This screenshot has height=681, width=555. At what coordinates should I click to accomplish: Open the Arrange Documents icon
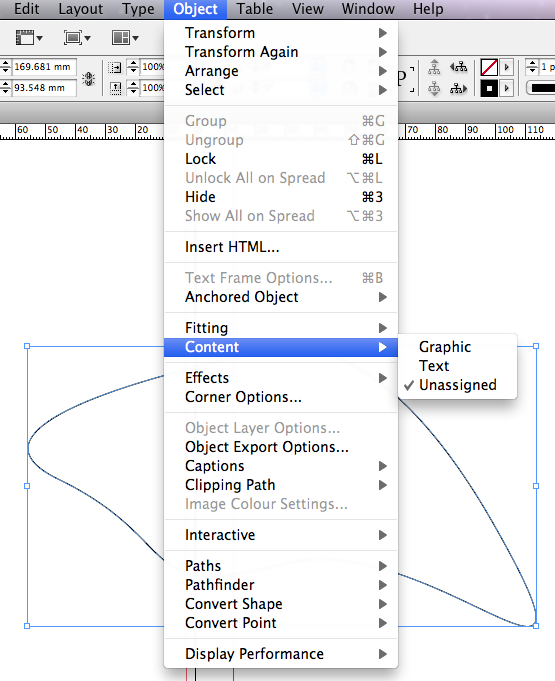pyautogui.click(x=125, y=38)
